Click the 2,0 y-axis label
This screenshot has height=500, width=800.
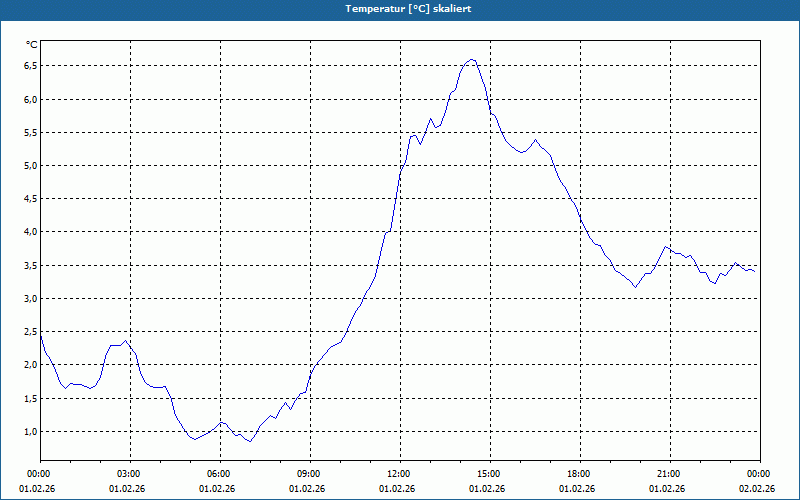[x=31, y=365]
